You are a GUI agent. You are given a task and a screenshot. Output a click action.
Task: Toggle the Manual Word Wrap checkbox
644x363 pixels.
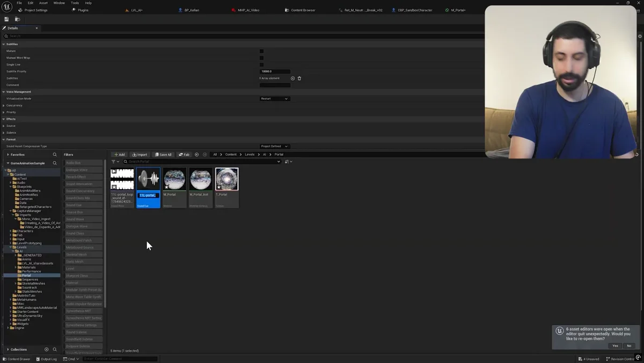tap(261, 58)
